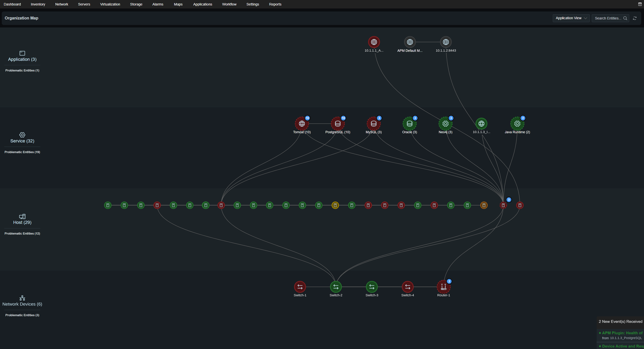Click the host node with badge 3
644x349 pixels.
503,205
